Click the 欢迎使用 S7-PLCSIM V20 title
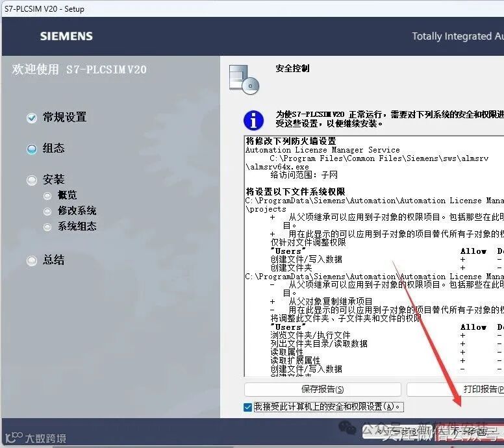 point(79,69)
